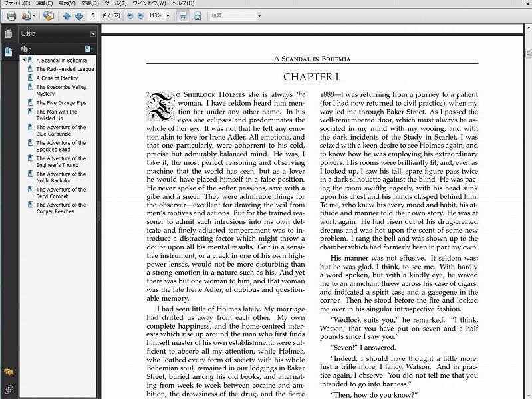Expand the A Scandal in Bohemia bookmark

pyautogui.click(x=25, y=60)
